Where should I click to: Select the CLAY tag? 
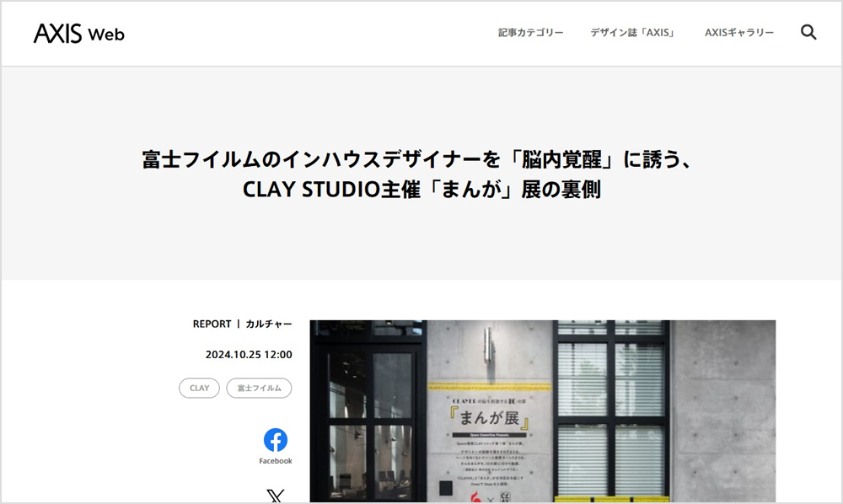click(x=199, y=388)
